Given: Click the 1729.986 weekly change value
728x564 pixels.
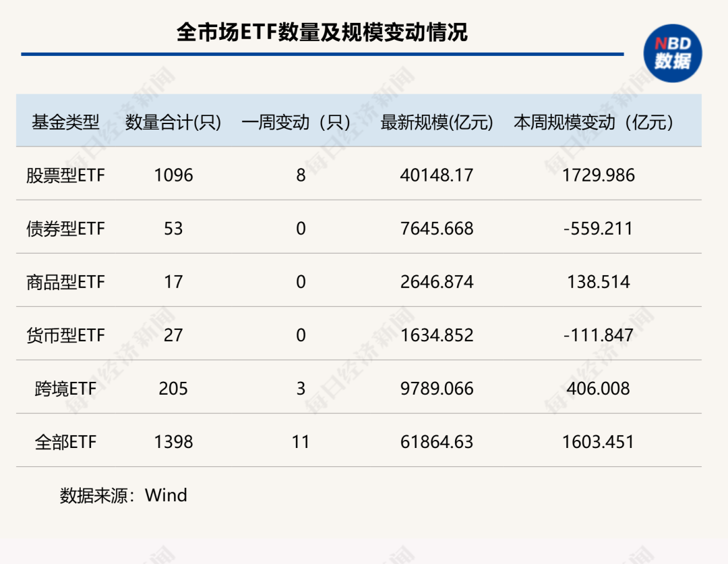Looking at the screenshot, I should tap(598, 175).
